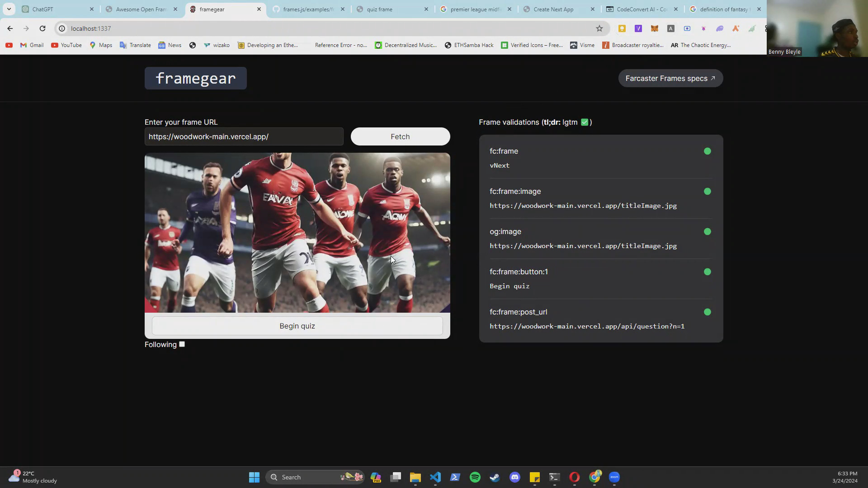Click the taskbar Search box

315,477
